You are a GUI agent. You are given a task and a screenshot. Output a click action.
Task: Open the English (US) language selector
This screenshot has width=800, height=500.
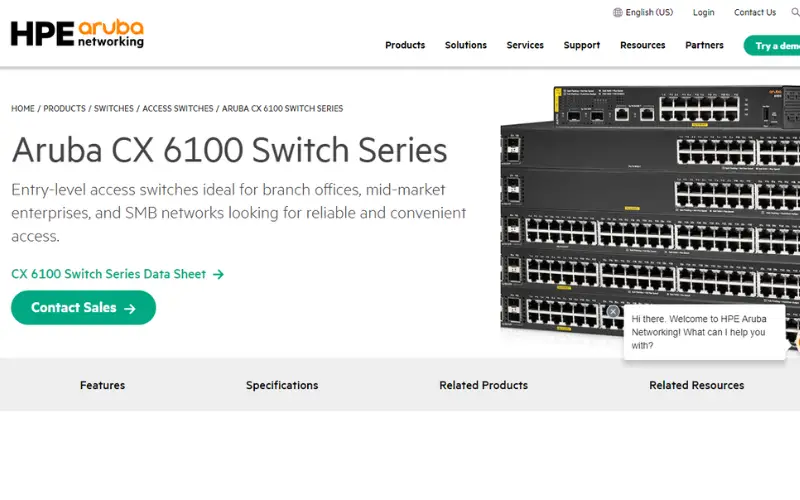(643, 12)
